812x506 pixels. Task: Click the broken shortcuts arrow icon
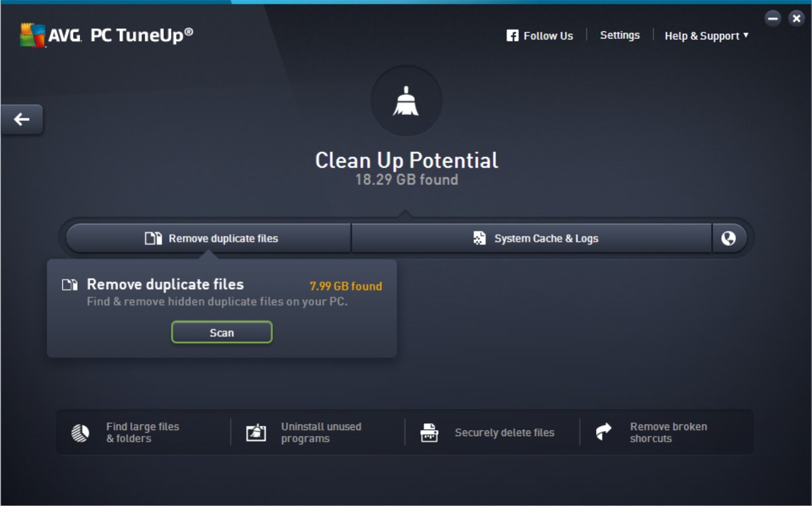pos(603,432)
